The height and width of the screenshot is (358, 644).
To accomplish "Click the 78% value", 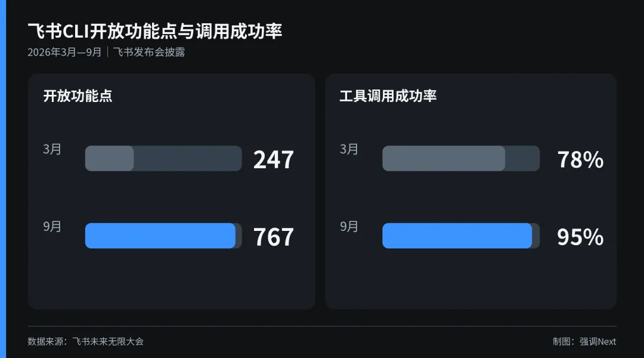I will pos(580,159).
